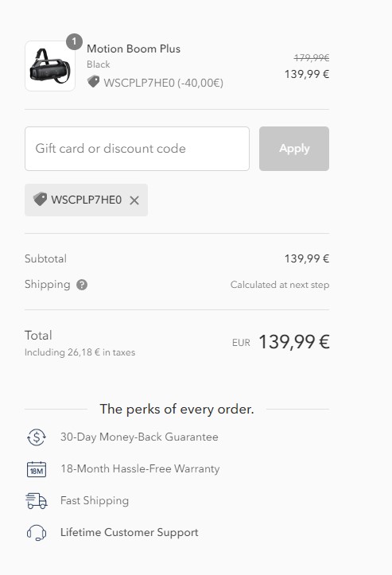Click the tag icon in the applied code chip
The height and width of the screenshot is (575, 392).
click(x=40, y=200)
